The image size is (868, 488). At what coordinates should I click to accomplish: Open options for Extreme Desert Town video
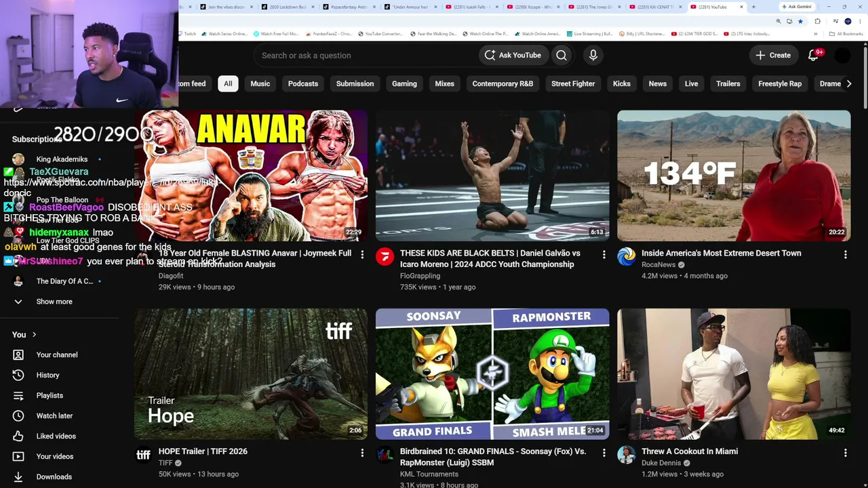pos(845,254)
